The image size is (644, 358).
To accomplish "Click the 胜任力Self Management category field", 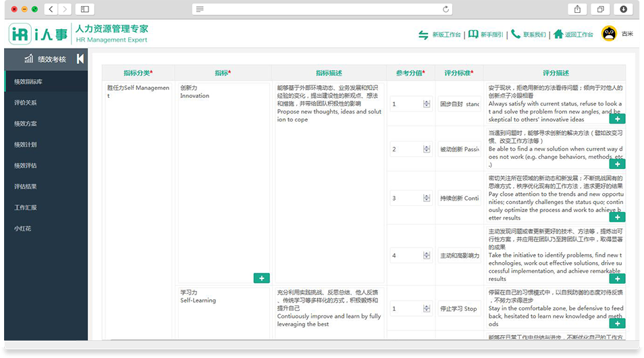I will click(138, 211).
